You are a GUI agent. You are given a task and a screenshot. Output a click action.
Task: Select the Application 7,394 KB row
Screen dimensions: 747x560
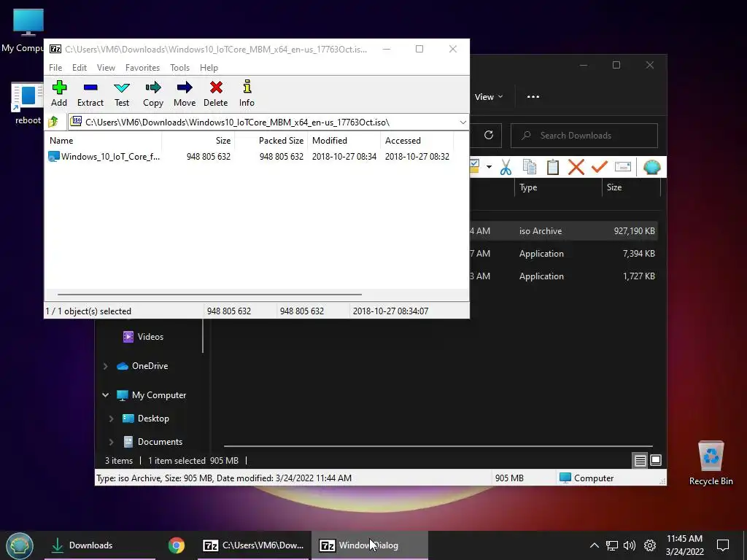click(564, 254)
